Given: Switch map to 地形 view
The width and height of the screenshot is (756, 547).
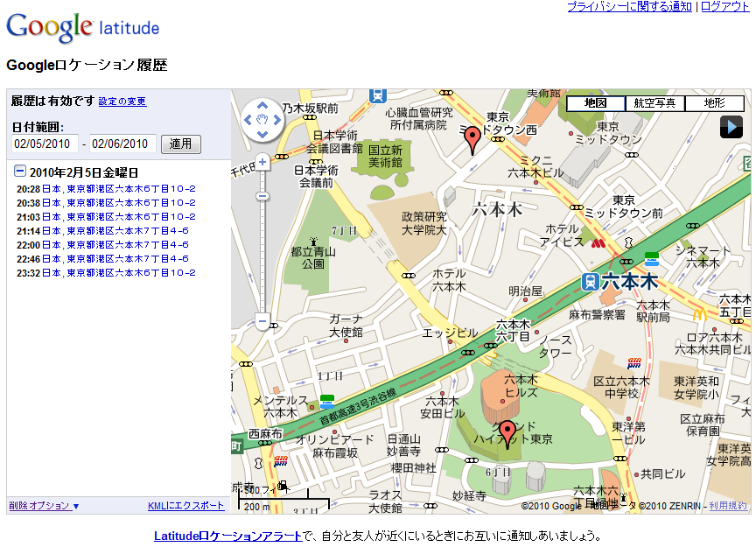Looking at the screenshot, I should pyautogui.click(x=715, y=102).
